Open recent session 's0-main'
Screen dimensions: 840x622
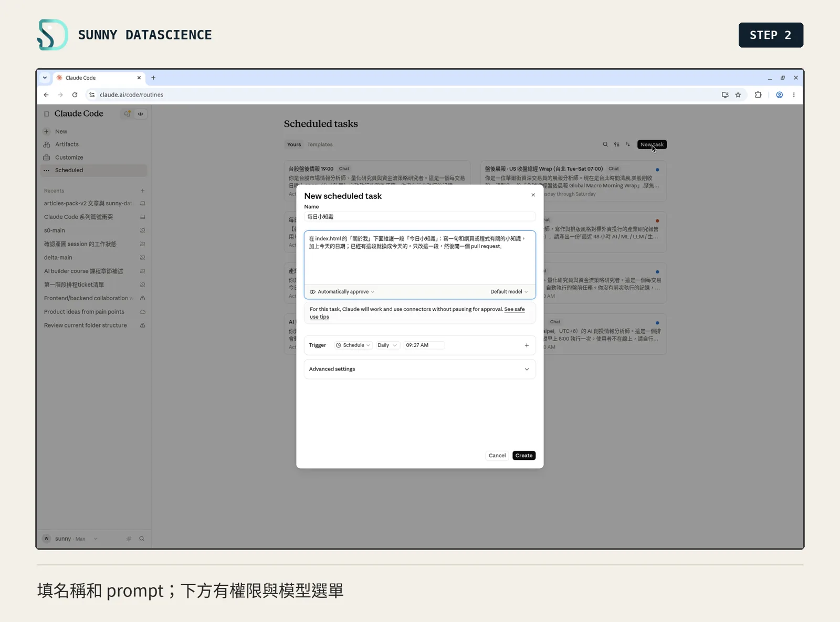[94, 230]
